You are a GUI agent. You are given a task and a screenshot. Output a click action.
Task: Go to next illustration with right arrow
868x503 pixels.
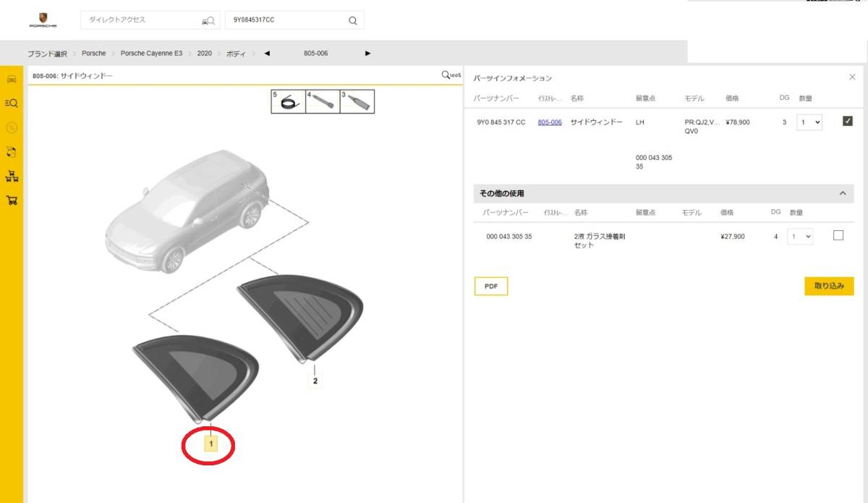[368, 53]
